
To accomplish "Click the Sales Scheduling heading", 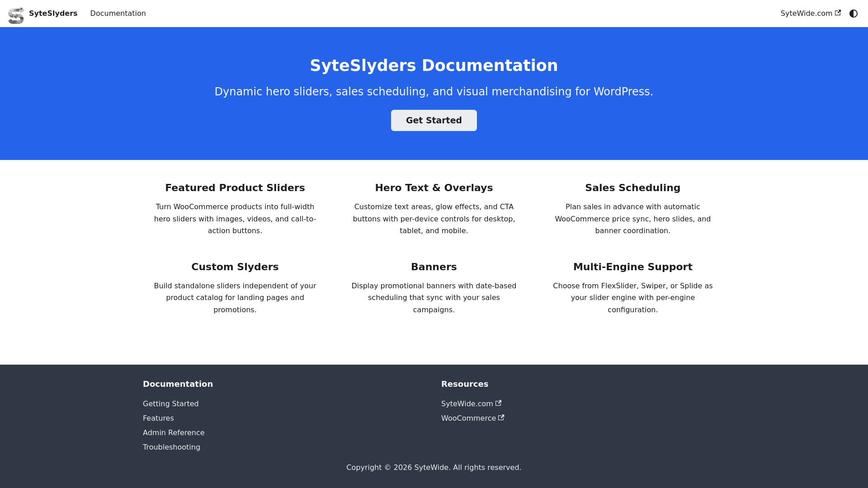I will (x=633, y=188).
